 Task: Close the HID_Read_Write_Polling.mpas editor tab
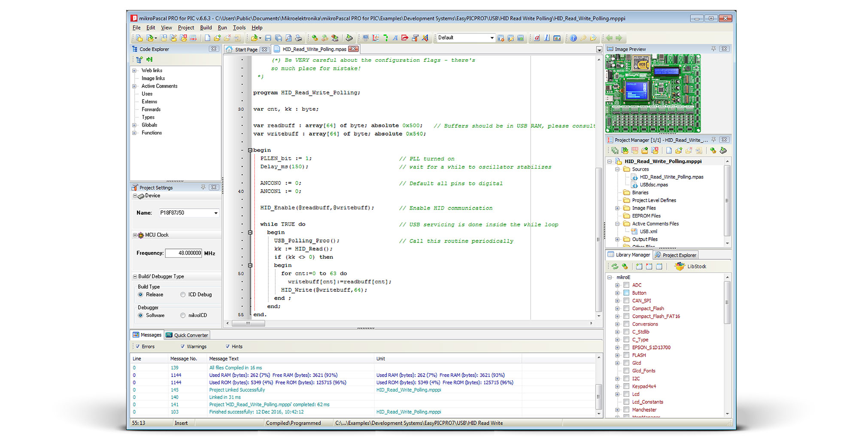(x=353, y=49)
